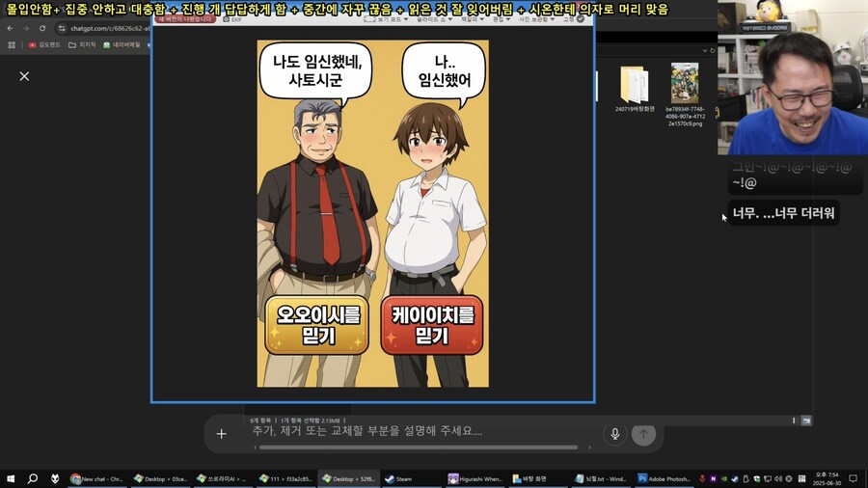Click the chat message 너무. ...너무 더러워
Viewport: 868px width, 488px height.
pyautogui.click(x=783, y=213)
